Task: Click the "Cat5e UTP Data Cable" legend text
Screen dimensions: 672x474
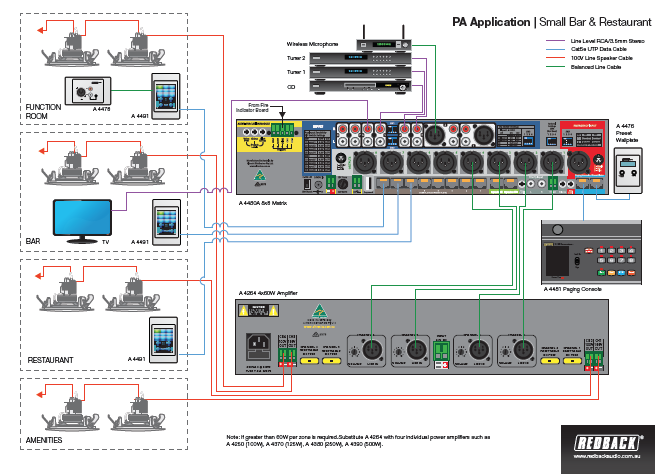Action: [599, 49]
